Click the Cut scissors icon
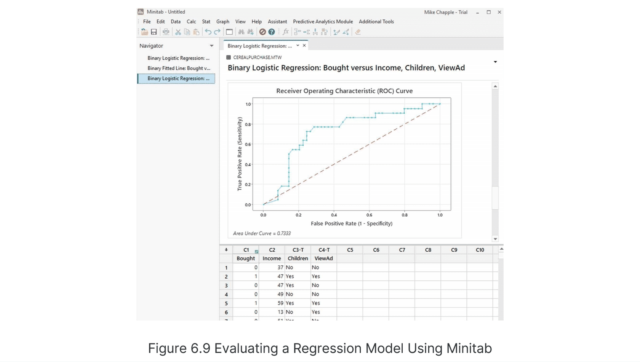 [178, 32]
